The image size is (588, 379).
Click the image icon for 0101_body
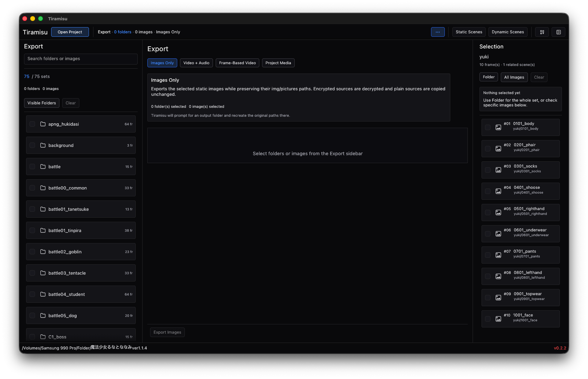click(x=498, y=127)
